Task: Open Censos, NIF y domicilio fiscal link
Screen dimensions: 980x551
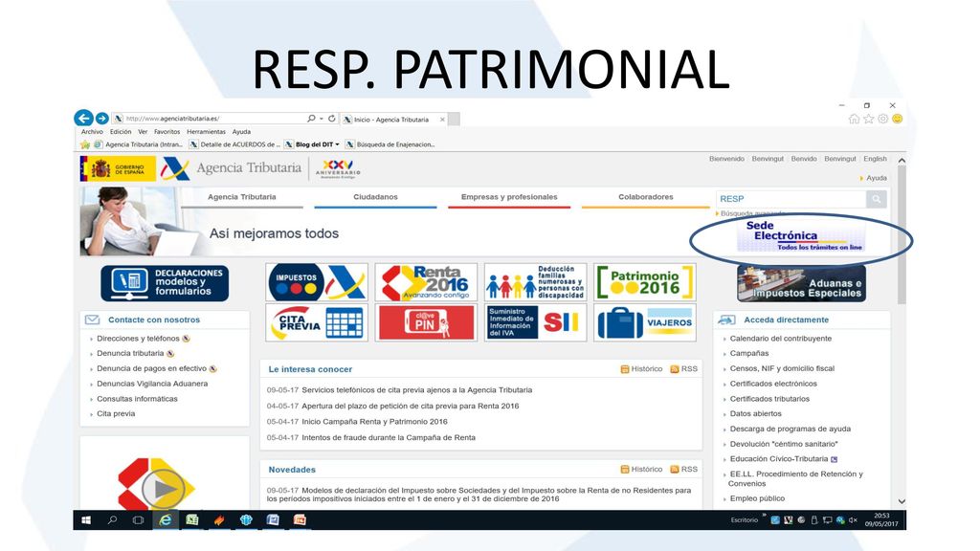Action: tap(782, 368)
